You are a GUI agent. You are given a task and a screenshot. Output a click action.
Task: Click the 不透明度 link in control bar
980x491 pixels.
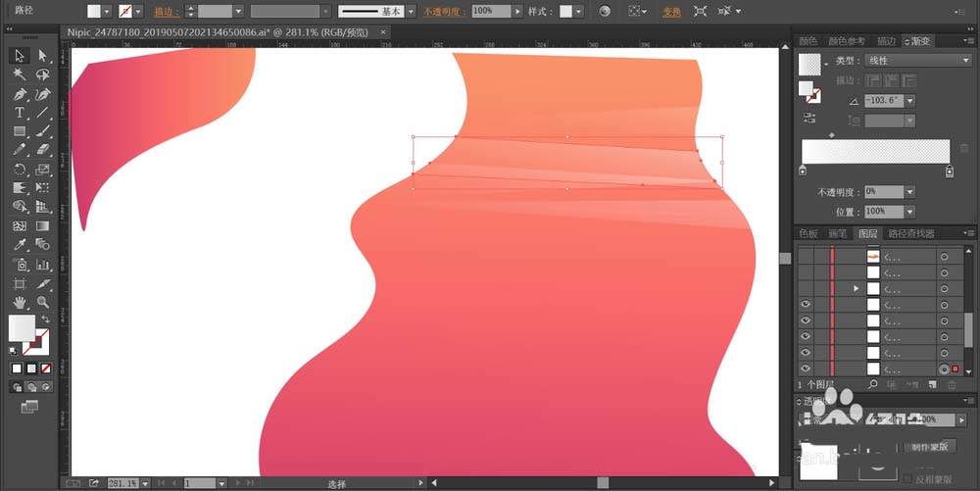click(x=446, y=11)
